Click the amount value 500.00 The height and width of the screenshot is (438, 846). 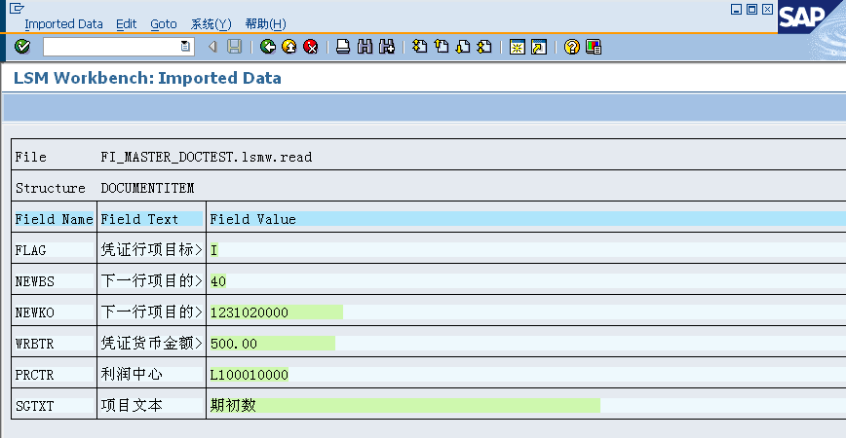tap(272, 344)
